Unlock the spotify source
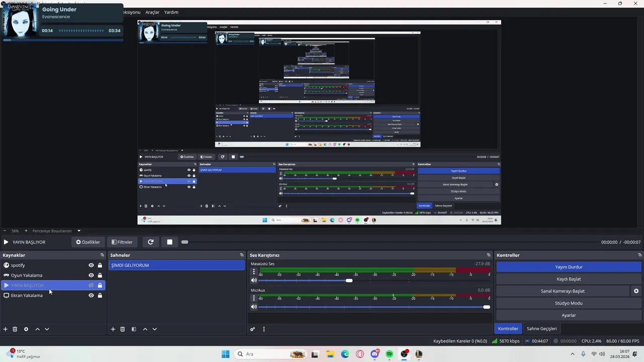Image resolution: width=644 pixels, height=362 pixels. tap(100, 265)
